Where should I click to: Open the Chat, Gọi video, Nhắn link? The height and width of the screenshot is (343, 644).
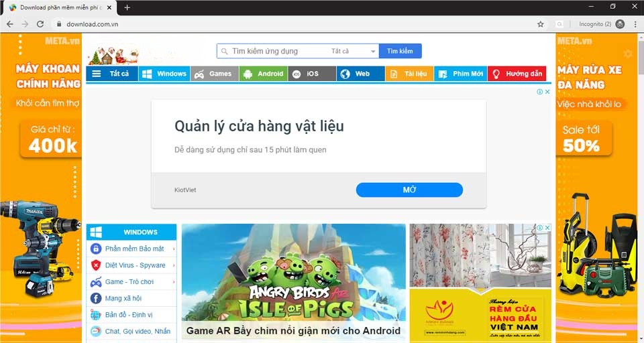coord(138,331)
